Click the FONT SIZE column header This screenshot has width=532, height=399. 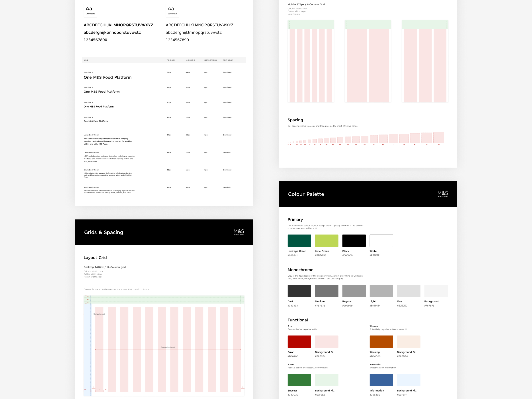tap(171, 60)
